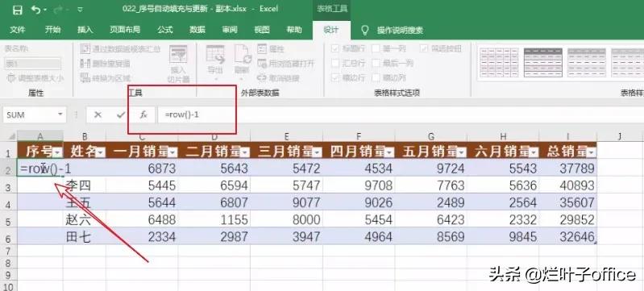Toggle the 汇总行 total row checkbox
Image resolution: width=644 pixels, height=291 pixels.
pyautogui.click(x=335, y=64)
